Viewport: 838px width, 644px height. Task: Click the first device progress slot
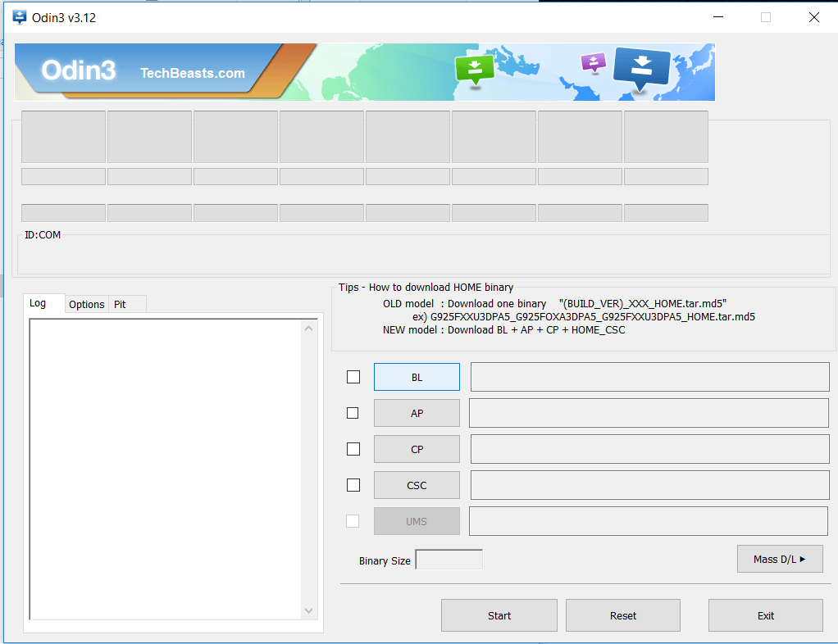tap(63, 137)
